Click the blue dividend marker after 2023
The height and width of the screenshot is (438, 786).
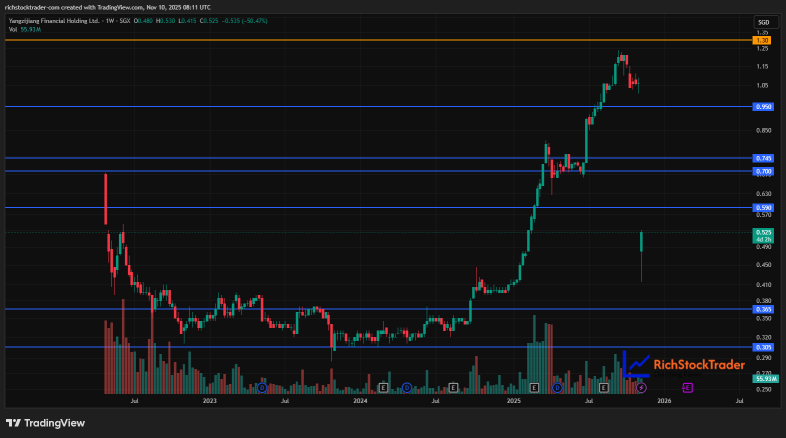(x=262, y=387)
